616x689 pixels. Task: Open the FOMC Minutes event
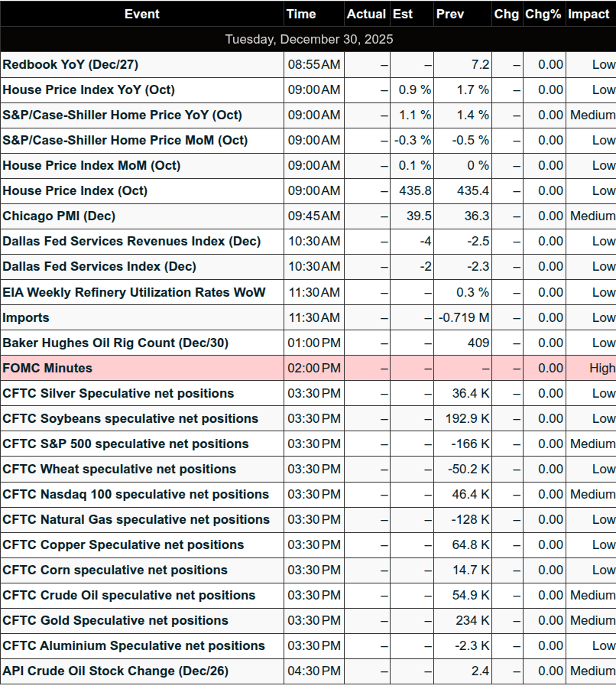coord(47,368)
